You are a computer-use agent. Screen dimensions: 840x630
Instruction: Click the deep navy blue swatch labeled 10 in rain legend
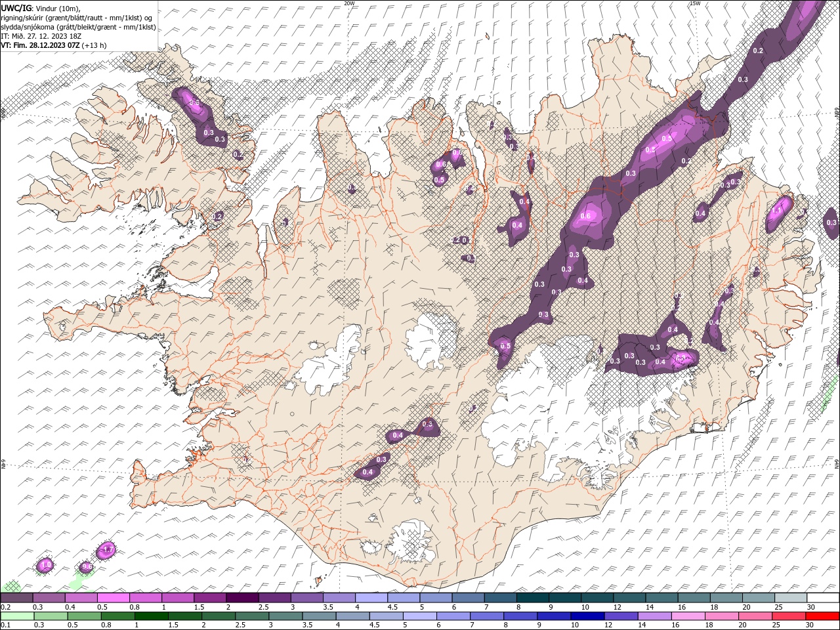[587, 616]
